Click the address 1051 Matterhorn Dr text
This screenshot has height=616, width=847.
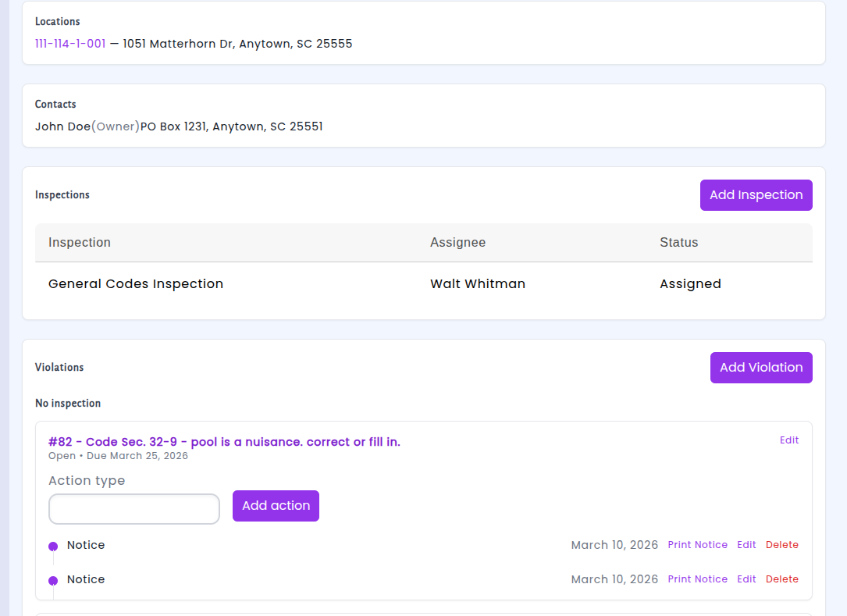click(x=237, y=44)
